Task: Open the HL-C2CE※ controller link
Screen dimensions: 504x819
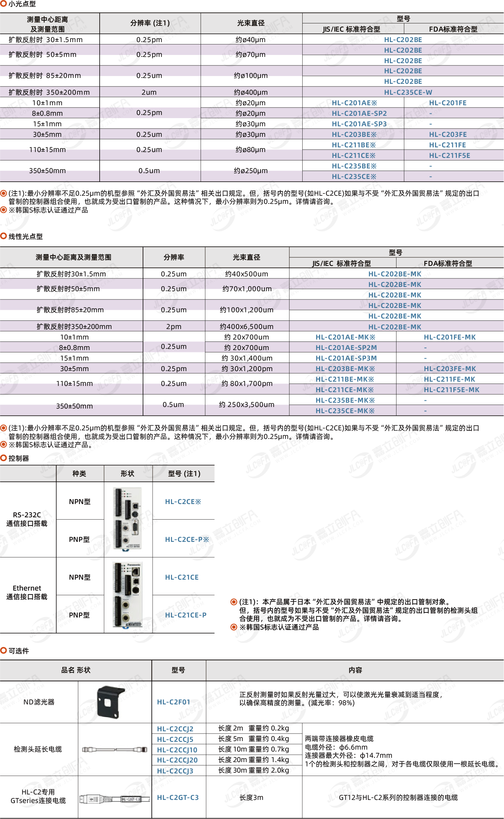Action: click(183, 502)
